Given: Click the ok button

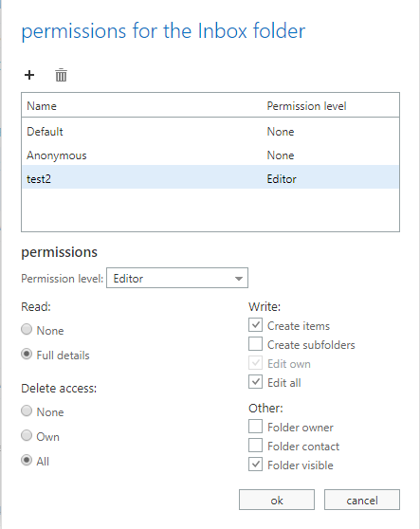Looking at the screenshot, I should point(277,500).
